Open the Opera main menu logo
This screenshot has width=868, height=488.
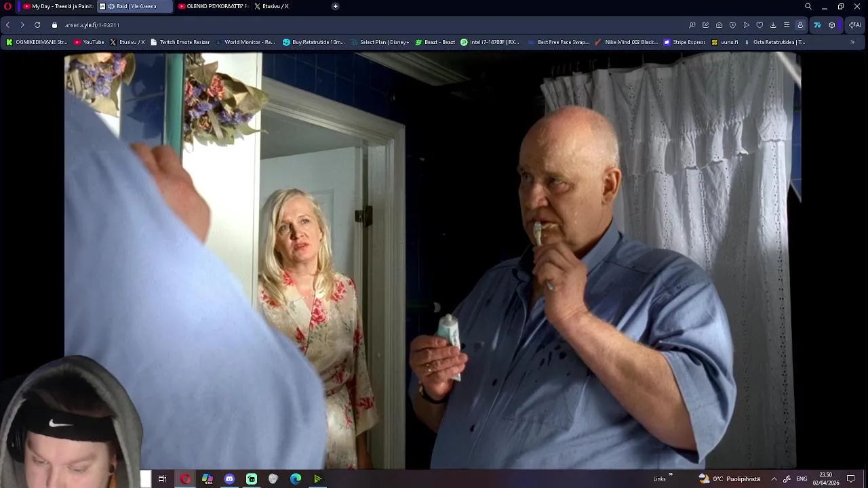tap(8, 6)
